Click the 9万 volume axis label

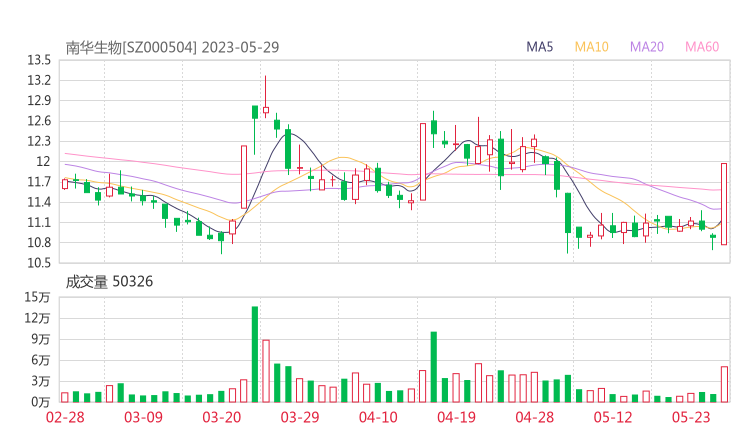[41, 339]
